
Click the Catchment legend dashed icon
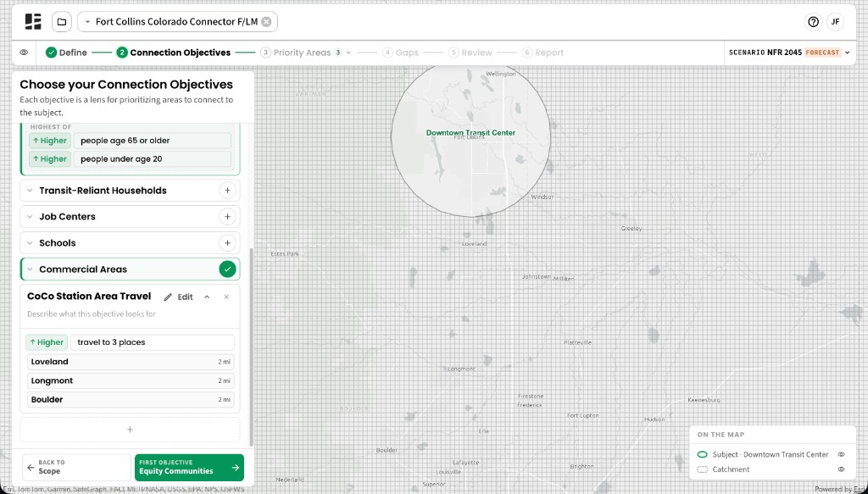703,469
